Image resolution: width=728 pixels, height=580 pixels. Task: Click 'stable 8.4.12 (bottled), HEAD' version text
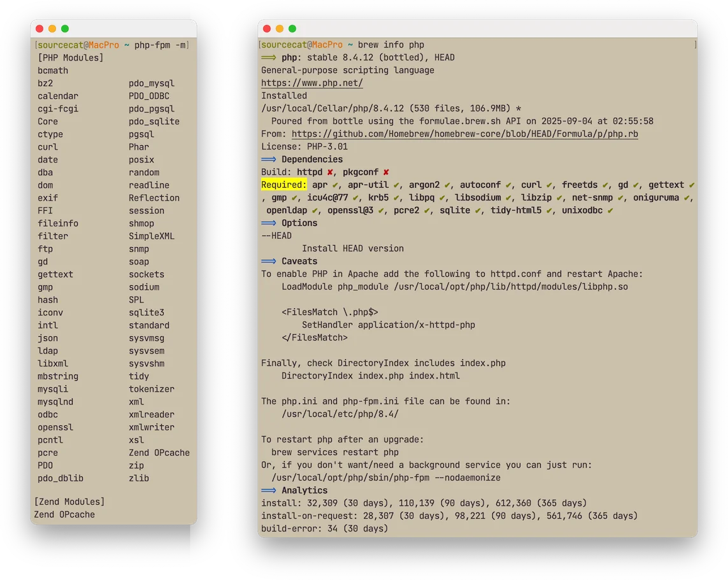tap(381, 57)
